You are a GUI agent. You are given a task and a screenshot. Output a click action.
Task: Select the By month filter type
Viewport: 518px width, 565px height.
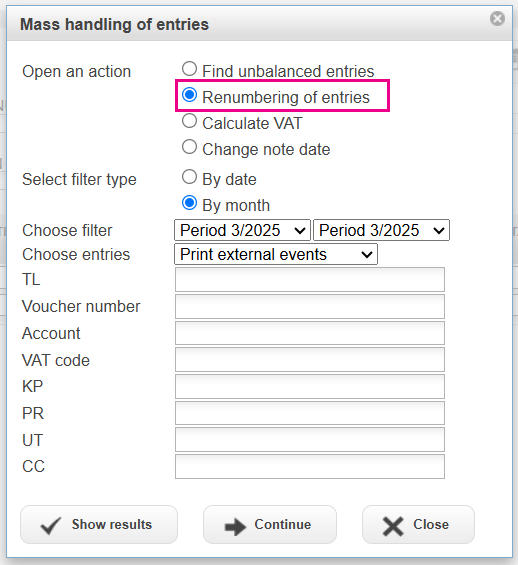[x=189, y=203]
